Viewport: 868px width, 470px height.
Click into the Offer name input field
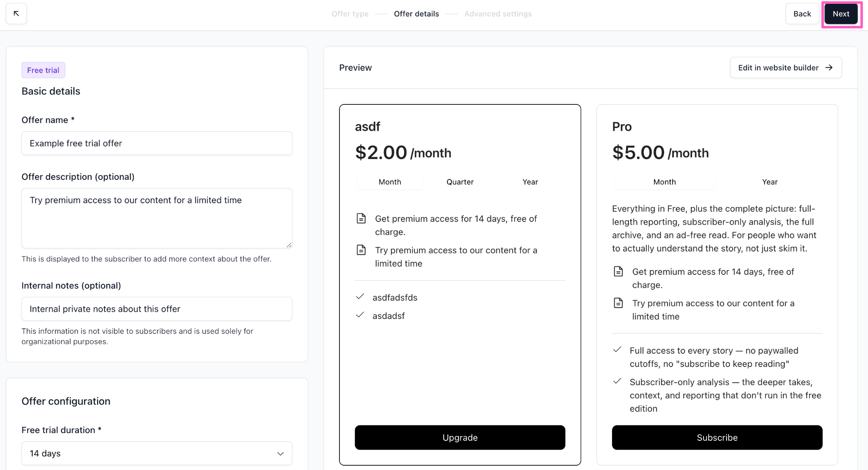[157, 143]
